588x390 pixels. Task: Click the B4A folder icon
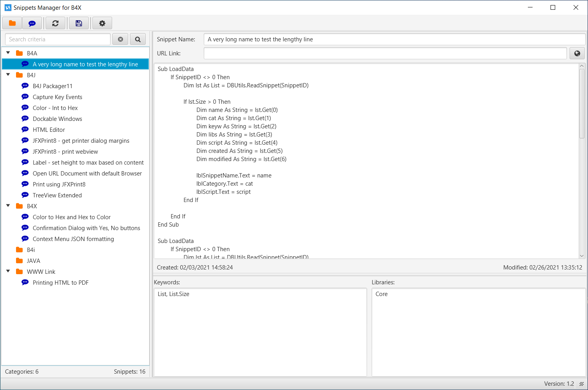tap(19, 53)
